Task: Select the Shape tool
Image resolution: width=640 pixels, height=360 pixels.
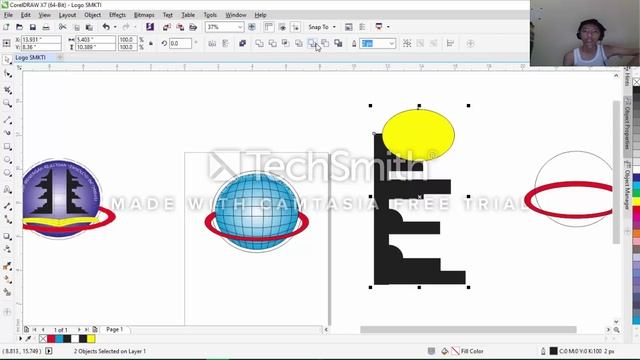Action: [x=7, y=74]
